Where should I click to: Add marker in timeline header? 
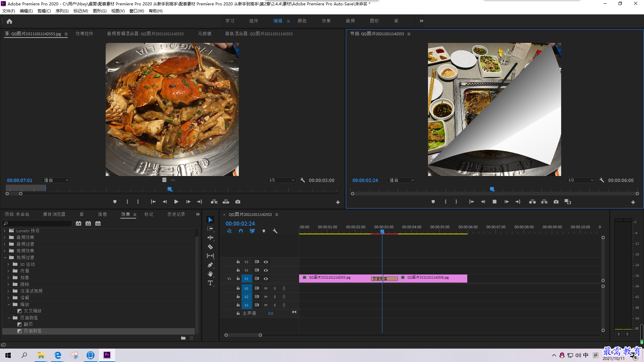pos(264,231)
